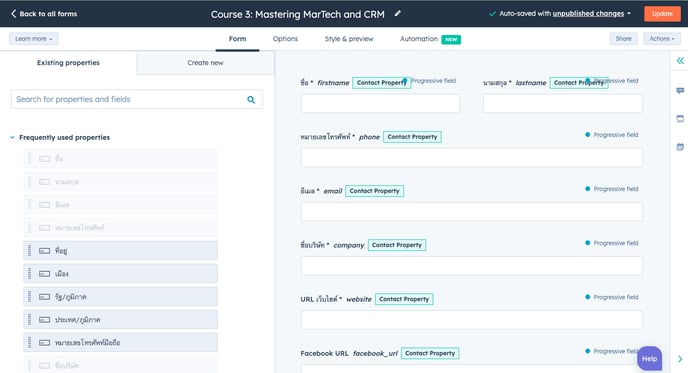Switch to the Options tab
Viewport: 688px width, 373px height.
[285, 39]
